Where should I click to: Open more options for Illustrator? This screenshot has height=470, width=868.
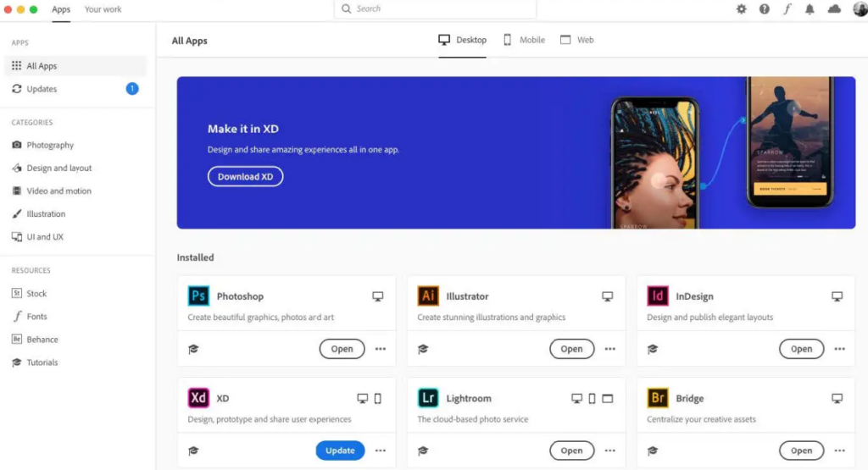pyautogui.click(x=610, y=349)
